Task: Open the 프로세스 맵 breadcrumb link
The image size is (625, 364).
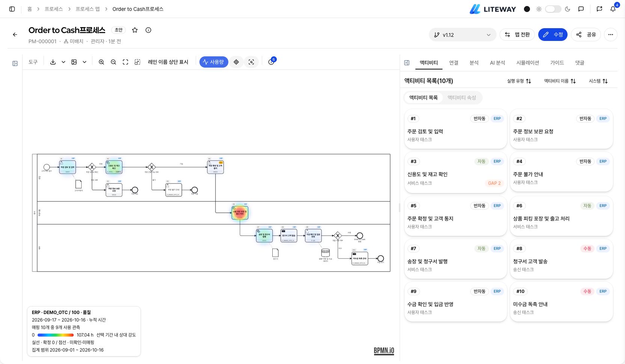Action: (x=88, y=9)
